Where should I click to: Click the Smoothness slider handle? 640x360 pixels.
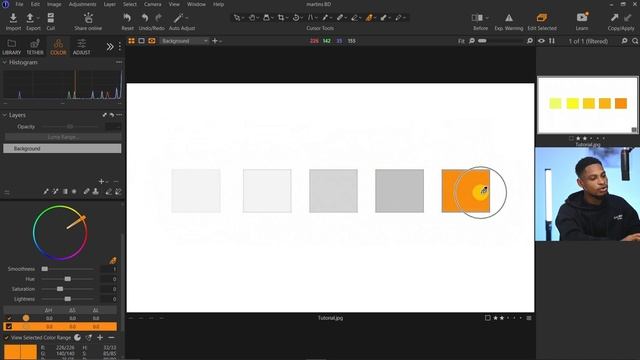pos(45,269)
